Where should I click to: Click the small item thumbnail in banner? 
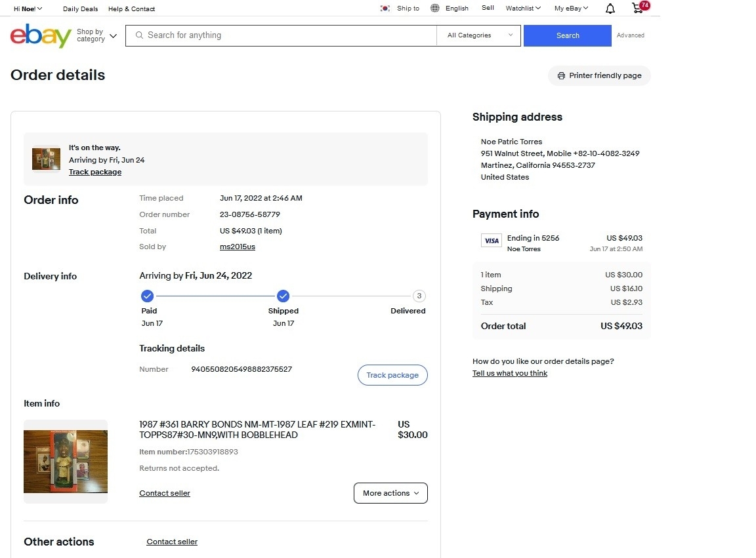click(46, 159)
